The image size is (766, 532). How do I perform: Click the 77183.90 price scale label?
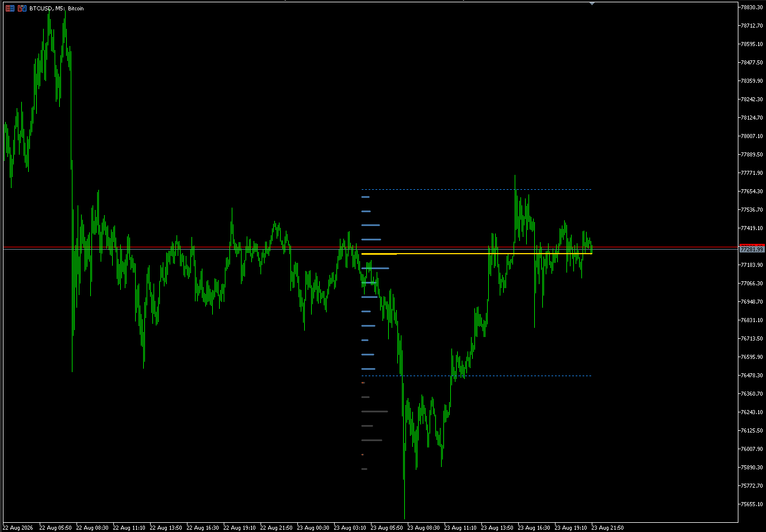752,265
